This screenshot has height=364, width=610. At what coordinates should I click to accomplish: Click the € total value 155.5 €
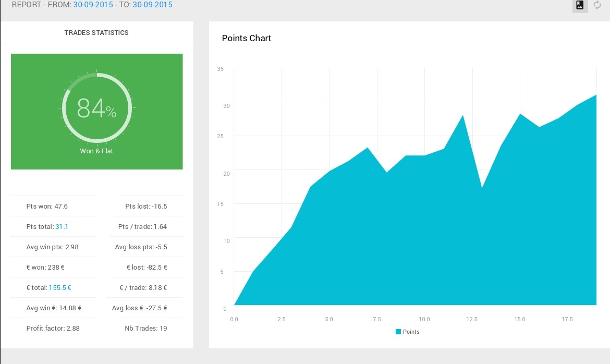[x=60, y=288]
